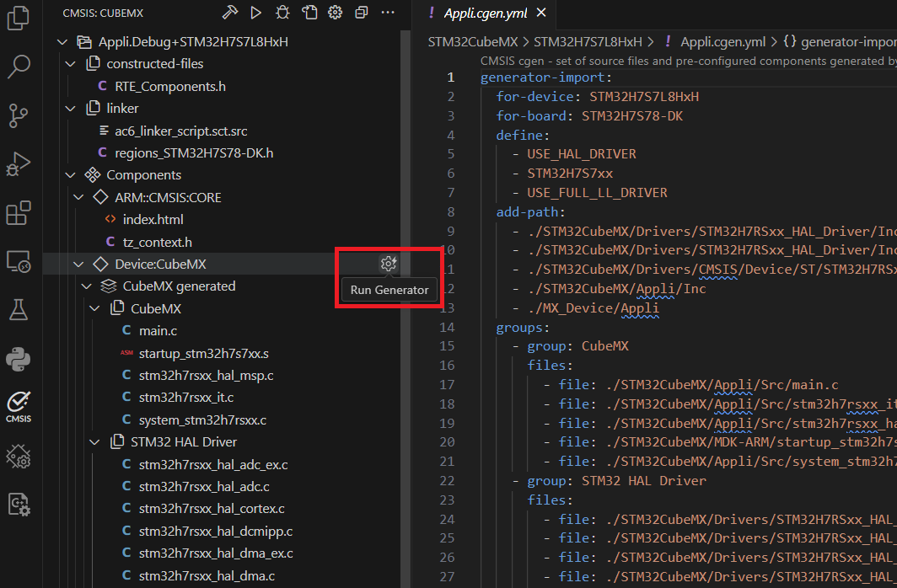Collapse CubeMX generated layer
Viewport: 897px width, 588px height.
tap(86, 286)
